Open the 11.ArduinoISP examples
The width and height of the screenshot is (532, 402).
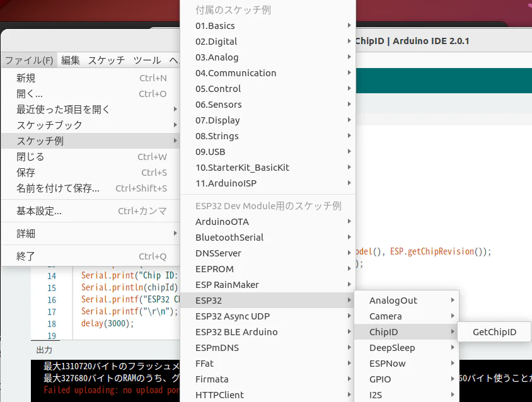tap(268, 183)
